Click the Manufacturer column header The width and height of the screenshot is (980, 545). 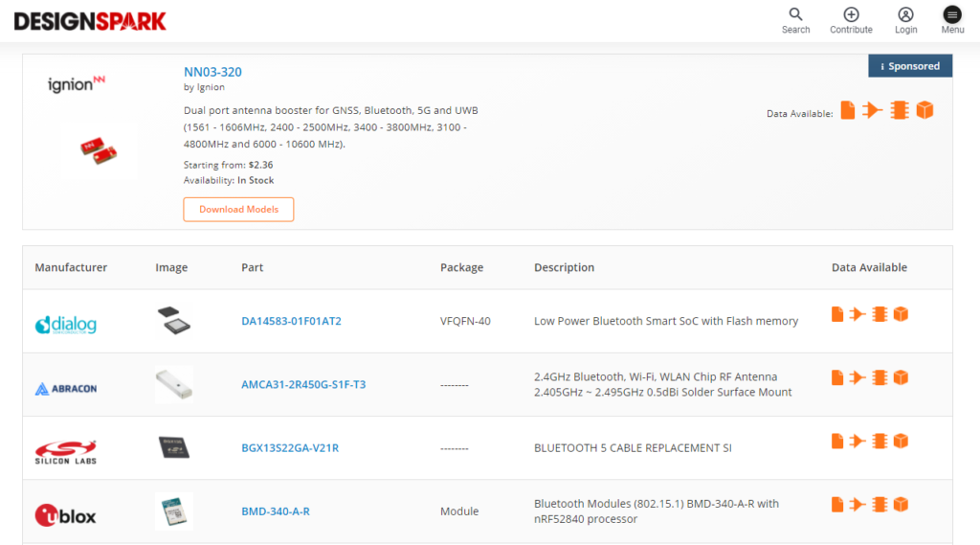pyautogui.click(x=71, y=267)
